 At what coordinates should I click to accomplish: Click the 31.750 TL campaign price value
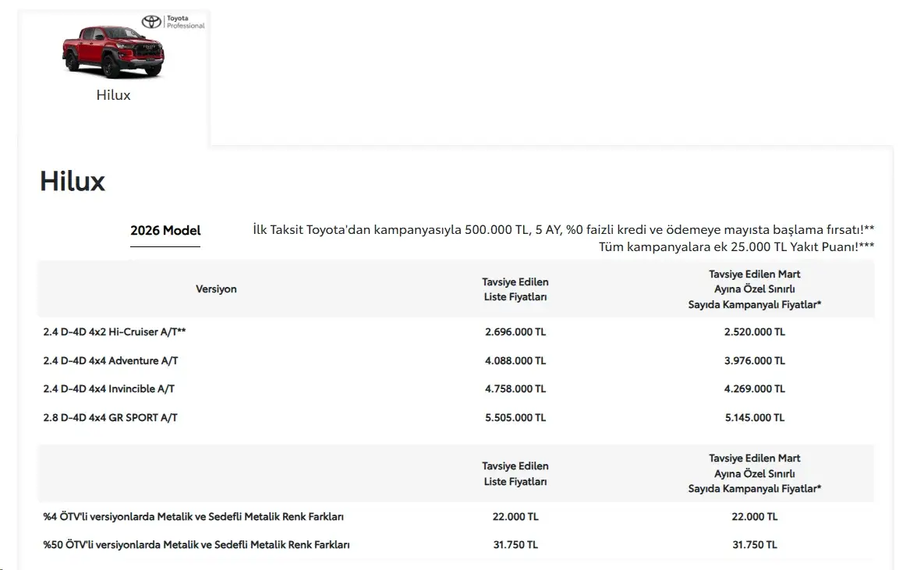(755, 545)
